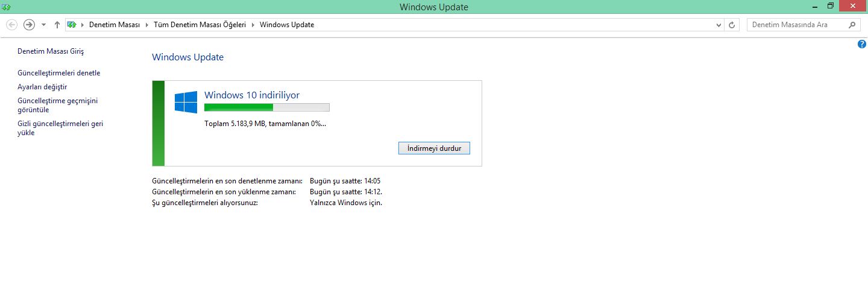Expand the chevron before Denetim Masası breadcrumb
Image resolution: width=868 pixels, height=292 pixels.
click(x=83, y=25)
